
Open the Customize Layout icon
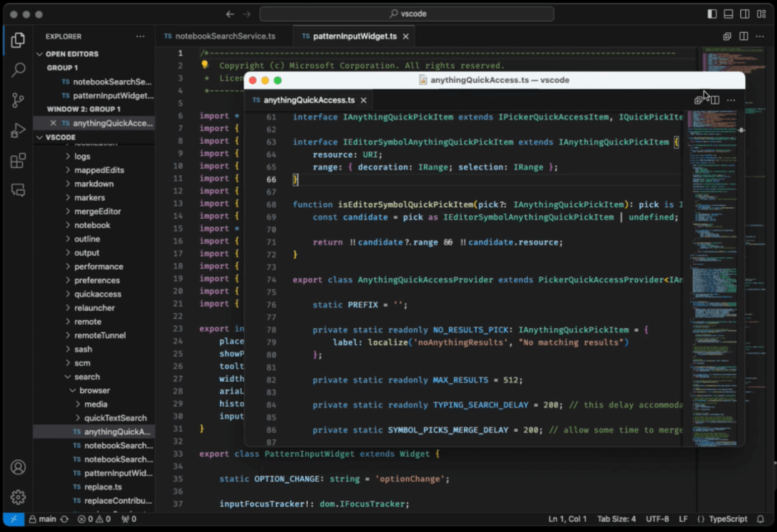(x=761, y=14)
